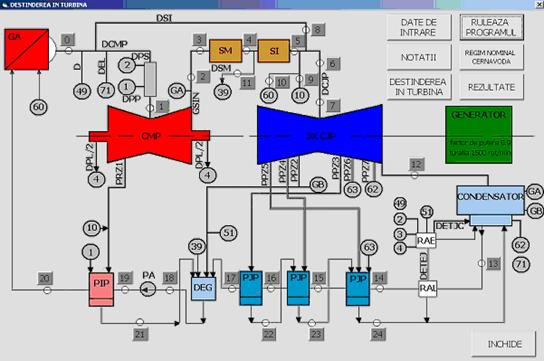This screenshot has width=544, height=361.
Task: Click the orange SI block
Action: tap(274, 51)
